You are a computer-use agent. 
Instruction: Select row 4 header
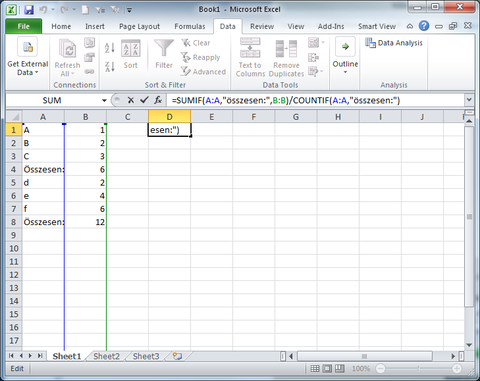coord(14,169)
